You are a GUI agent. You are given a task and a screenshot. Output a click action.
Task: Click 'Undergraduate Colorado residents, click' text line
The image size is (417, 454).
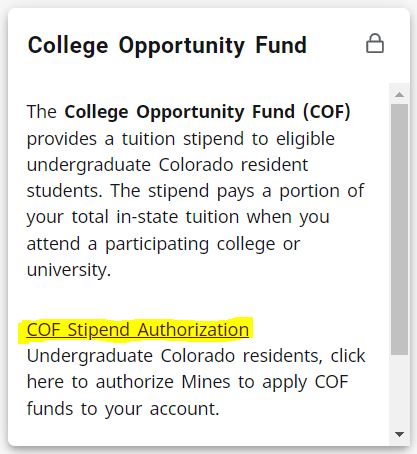196,356
